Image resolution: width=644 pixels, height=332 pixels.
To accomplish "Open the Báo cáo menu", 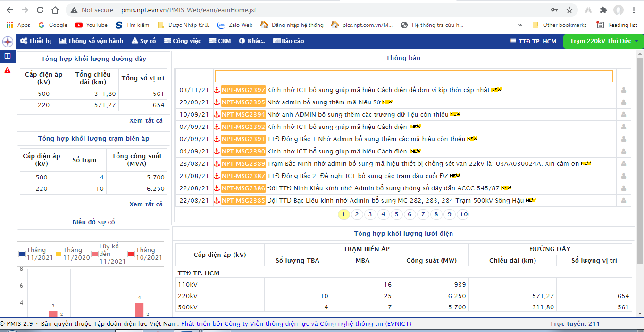I will [x=288, y=41].
